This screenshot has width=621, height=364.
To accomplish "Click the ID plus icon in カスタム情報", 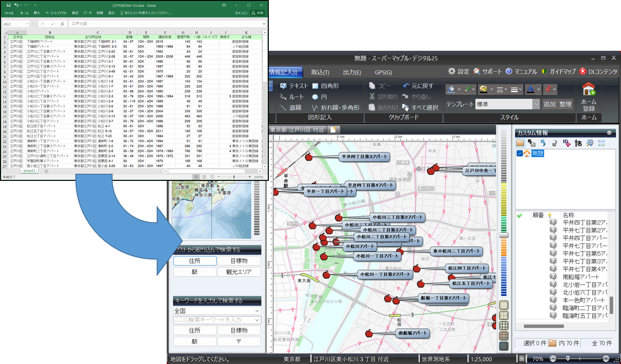I will coord(567,143).
